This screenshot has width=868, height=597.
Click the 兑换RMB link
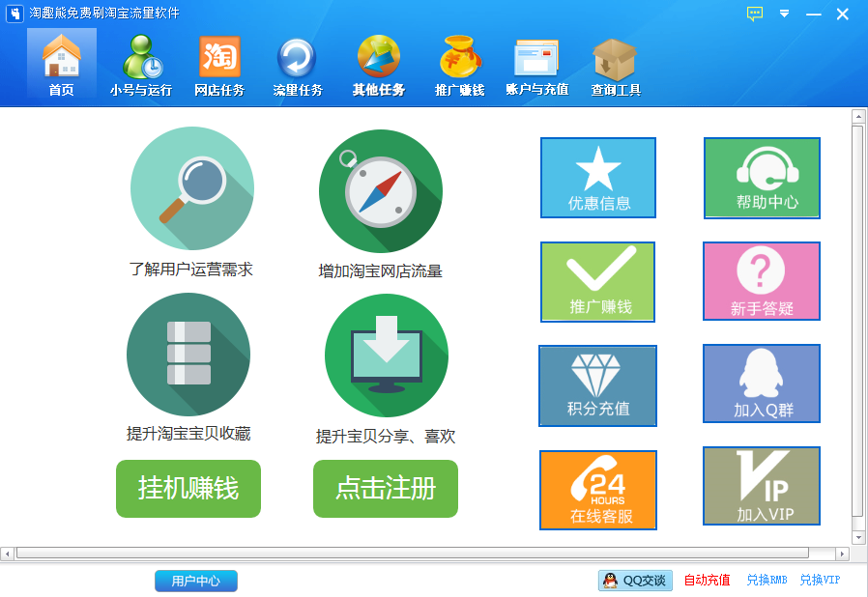click(x=767, y=580)
